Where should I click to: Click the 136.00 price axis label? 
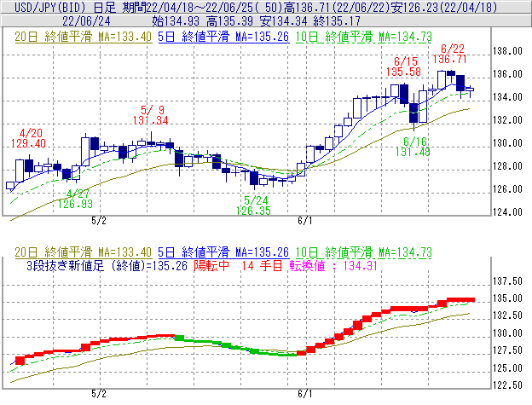click(507, 74)
